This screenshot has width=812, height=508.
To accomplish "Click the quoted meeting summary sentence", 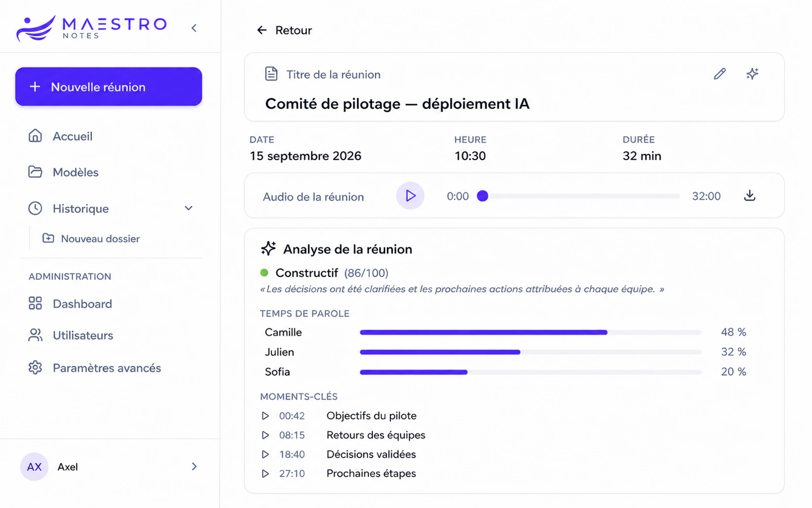I will coord(462,289).
